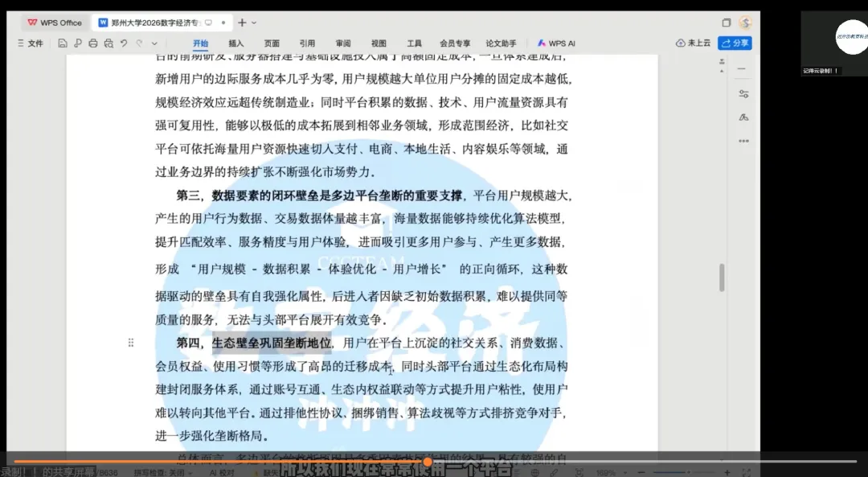Switch to the 会员专享 ribbon tab
The width and height of the screenshot is (868, 477).
(x=455, y=43)
